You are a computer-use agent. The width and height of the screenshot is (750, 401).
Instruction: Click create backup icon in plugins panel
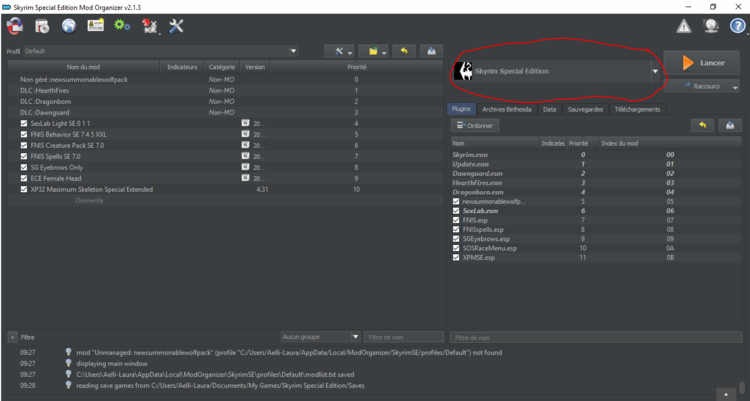pos(730,125)
